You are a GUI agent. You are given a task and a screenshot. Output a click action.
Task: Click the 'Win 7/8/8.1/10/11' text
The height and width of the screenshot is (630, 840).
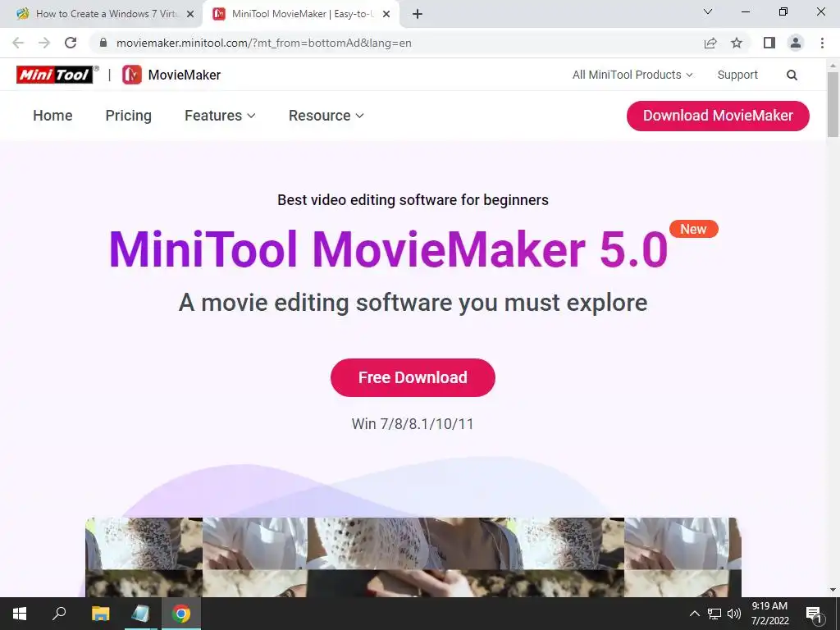click(413, 424)
